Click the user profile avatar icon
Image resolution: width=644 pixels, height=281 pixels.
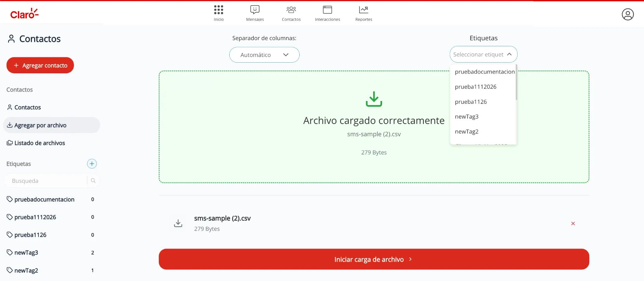coord(628,14)
